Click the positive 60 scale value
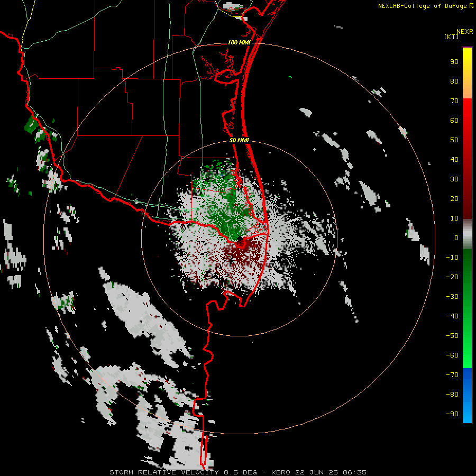476x476 pixels. coord(454,120)
